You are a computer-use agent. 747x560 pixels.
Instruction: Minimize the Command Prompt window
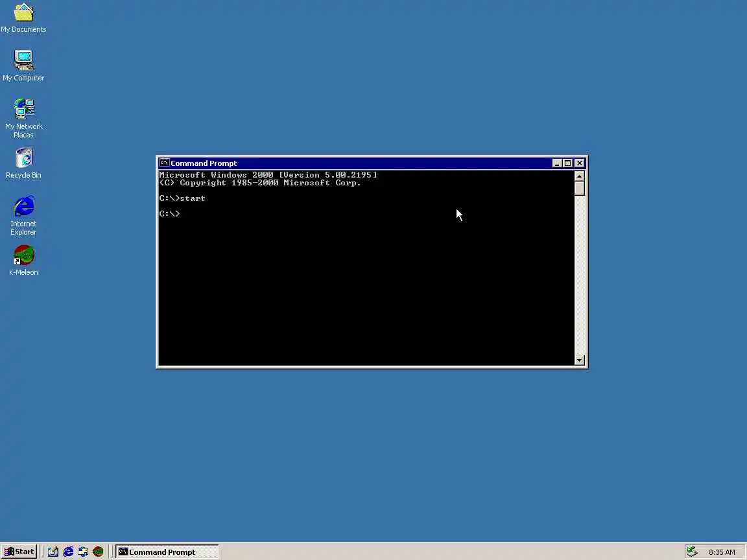(x=557, y=163)
